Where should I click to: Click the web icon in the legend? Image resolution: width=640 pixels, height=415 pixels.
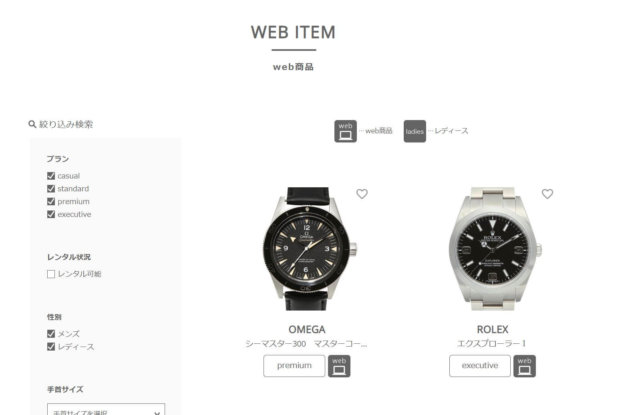click(345, 131)
